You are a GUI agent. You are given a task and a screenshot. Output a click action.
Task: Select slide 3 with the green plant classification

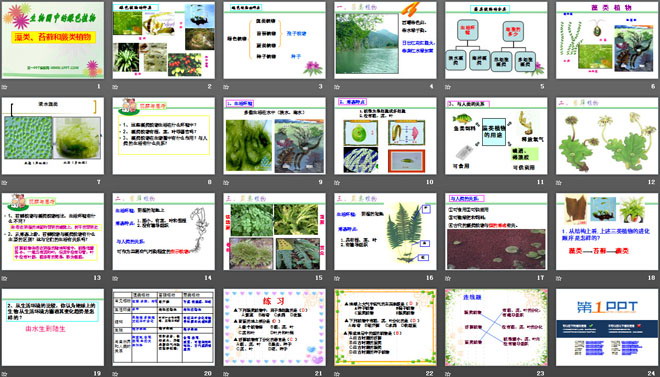(274, 40)
